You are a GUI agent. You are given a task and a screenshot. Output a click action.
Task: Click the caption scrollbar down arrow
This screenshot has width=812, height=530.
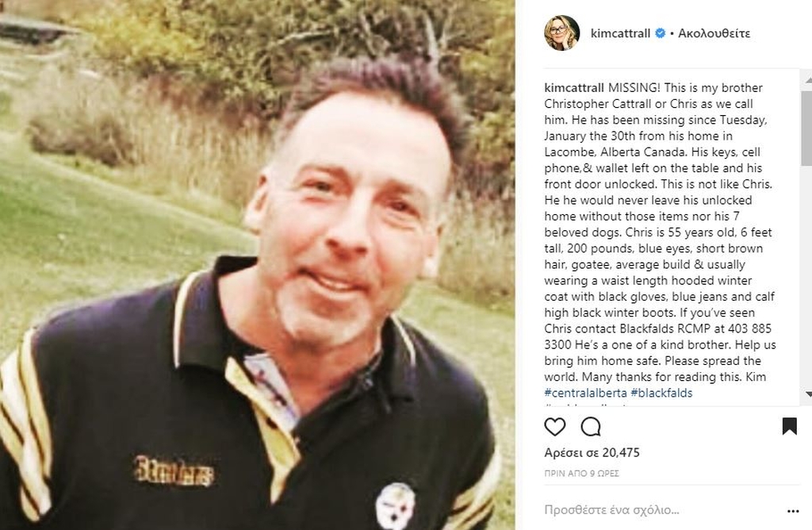808,394
